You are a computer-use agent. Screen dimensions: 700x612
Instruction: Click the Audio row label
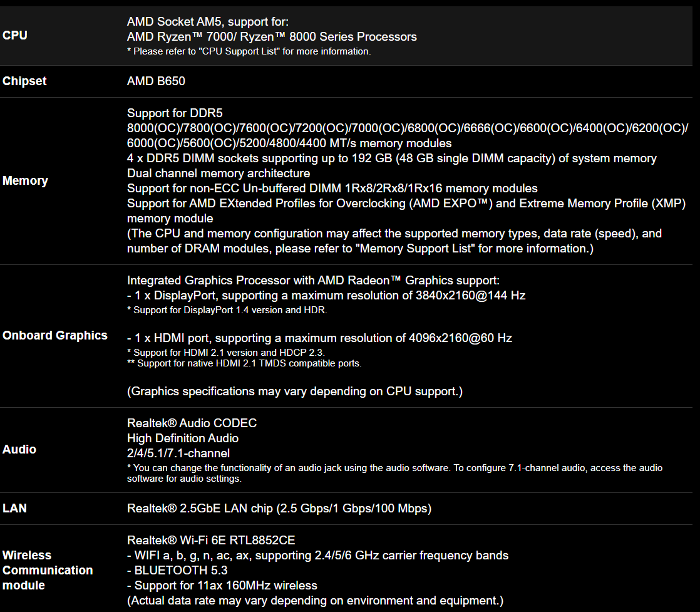tap(19, 449)
